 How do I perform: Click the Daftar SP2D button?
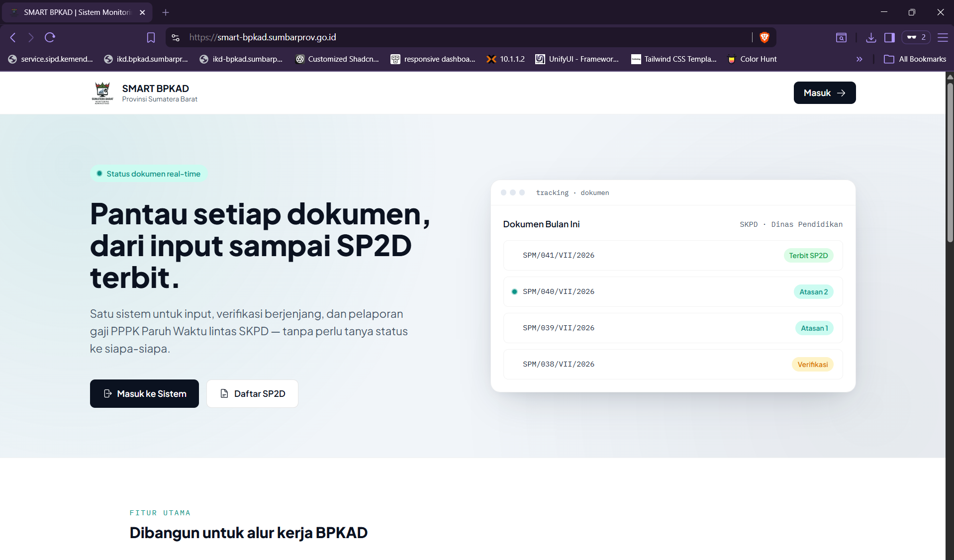pos(252,394)
